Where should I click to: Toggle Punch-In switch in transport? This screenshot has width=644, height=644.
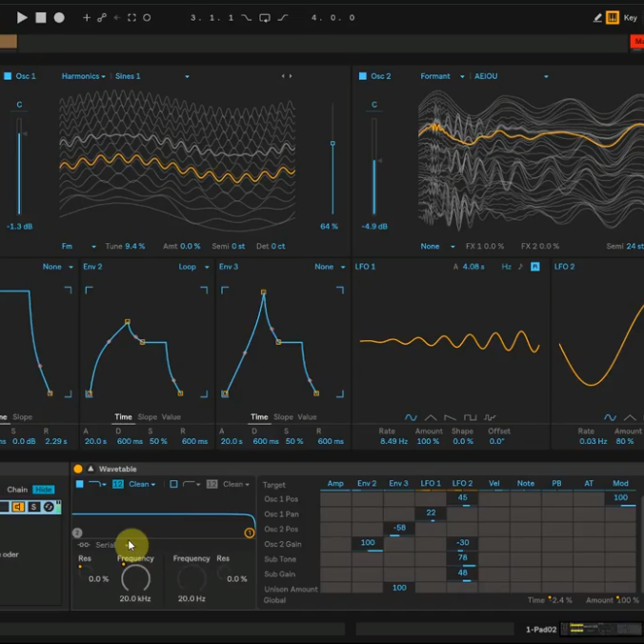246,18
